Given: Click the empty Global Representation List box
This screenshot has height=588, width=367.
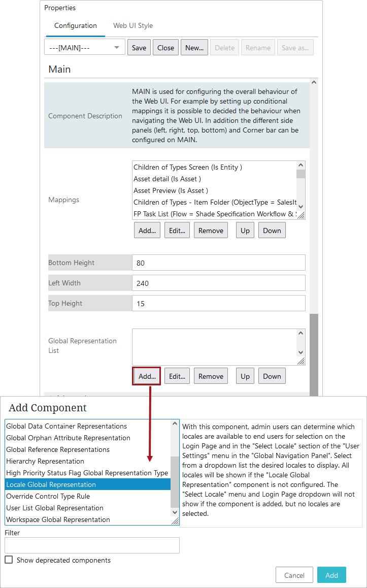Looking at the screenshot, I should (x=214, y=347).
